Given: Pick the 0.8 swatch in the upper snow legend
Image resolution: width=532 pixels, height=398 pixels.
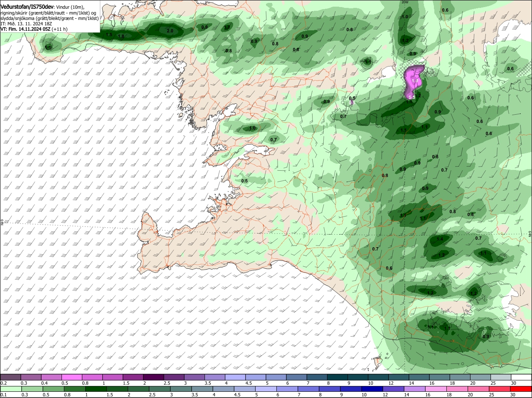Looking at the screenshot, I should pyautogui.click(x=92, y=377).
